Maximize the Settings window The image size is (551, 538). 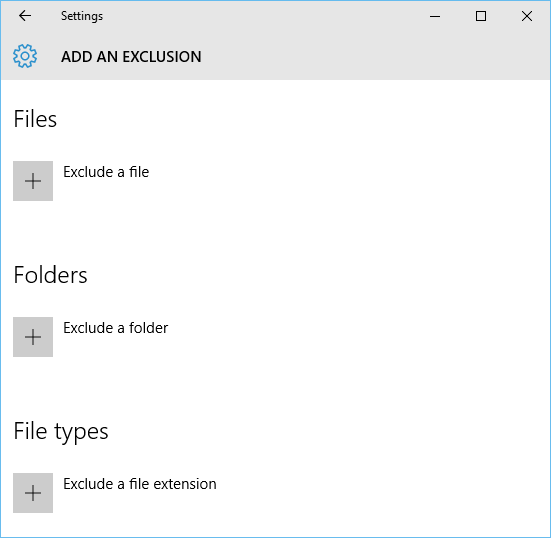(481, 16)
